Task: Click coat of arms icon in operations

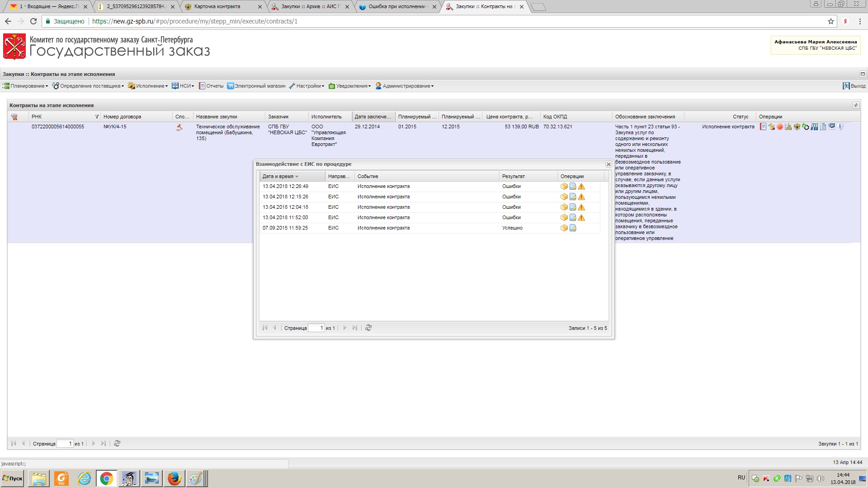Action: pos(797,127)
